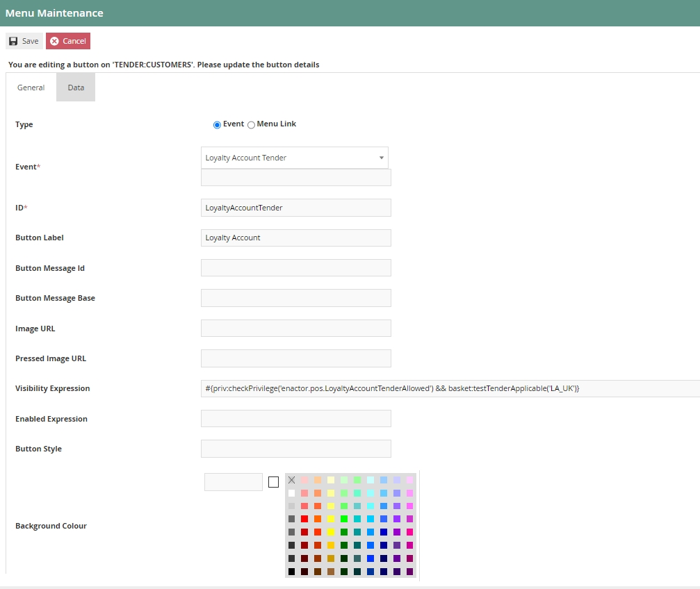Cancel editing the TENDER:CUSTOMERS button
This screenshot has width=700, height=589.
[x=67, y=40]
